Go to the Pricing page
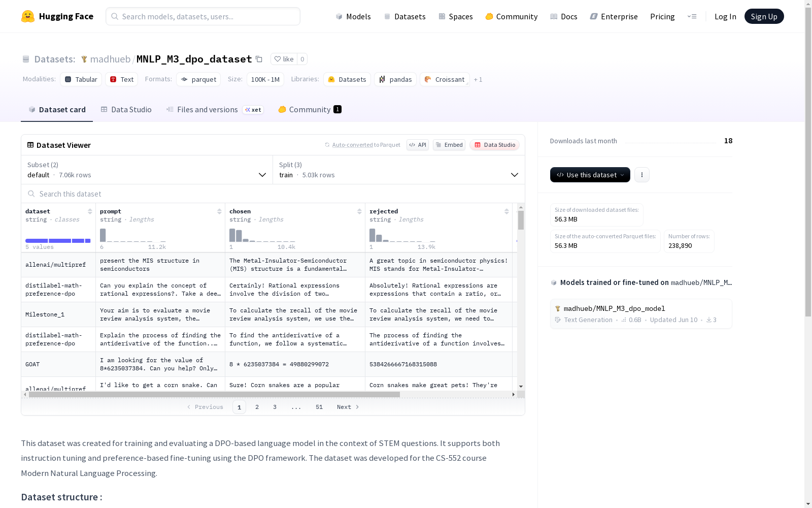Image resolution: width=812 pixels, height=508 pixels. tap(662, 16)
